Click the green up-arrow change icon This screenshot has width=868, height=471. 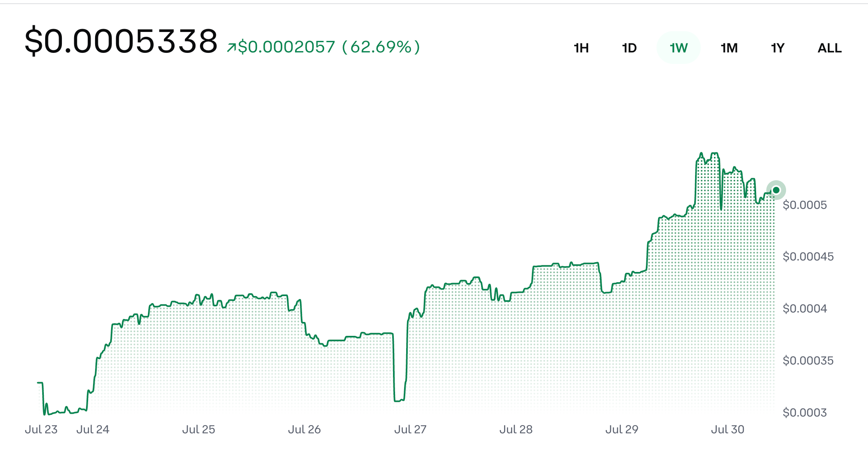(232, 48)
